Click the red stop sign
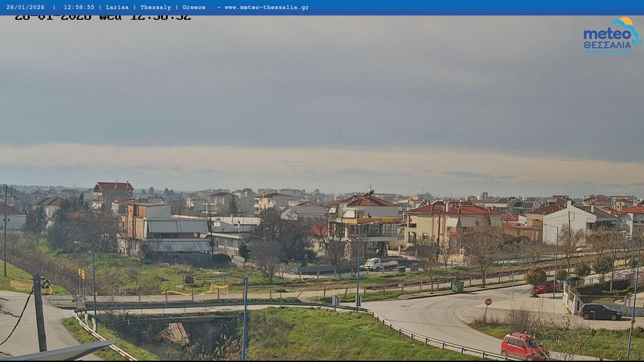 (488, 302)
